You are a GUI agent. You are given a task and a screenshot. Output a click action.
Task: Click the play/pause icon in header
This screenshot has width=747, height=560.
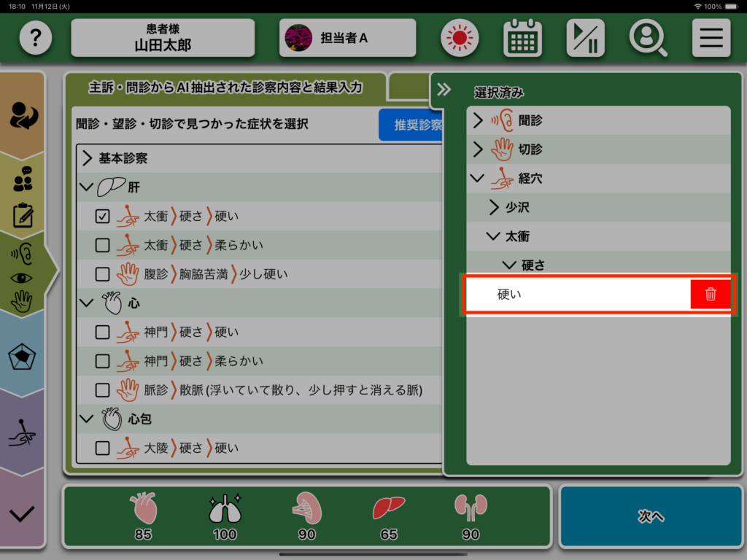tap(585, 38)
